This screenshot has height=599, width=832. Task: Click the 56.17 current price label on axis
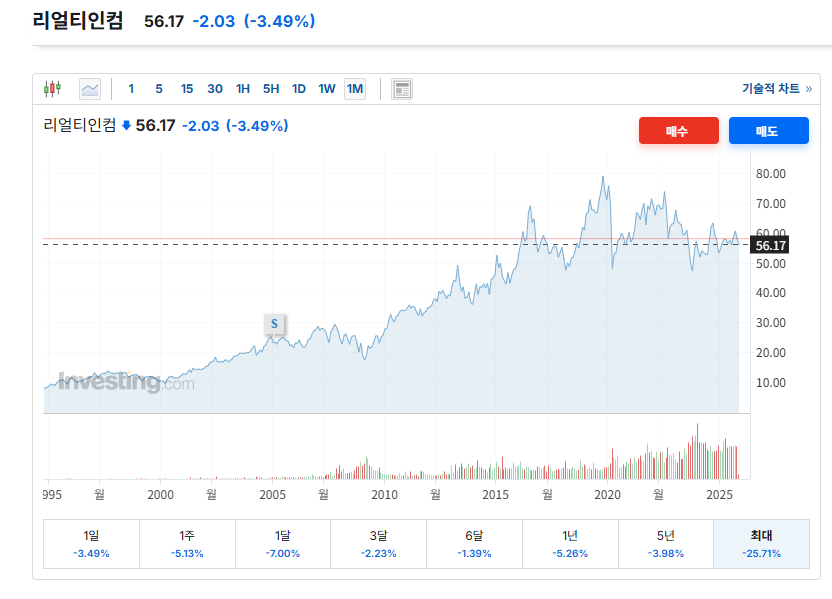pyautogui.click(x=771, y=245)
